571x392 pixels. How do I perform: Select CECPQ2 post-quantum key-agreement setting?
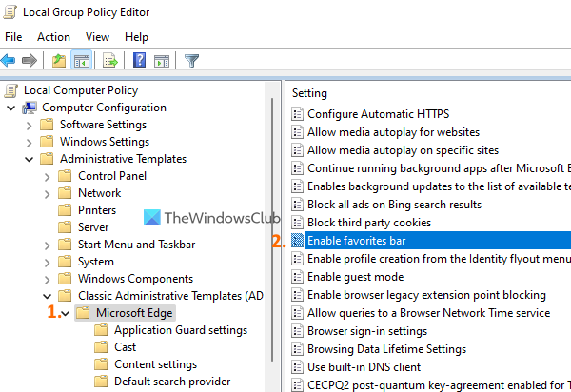click(x=439, y=384)
